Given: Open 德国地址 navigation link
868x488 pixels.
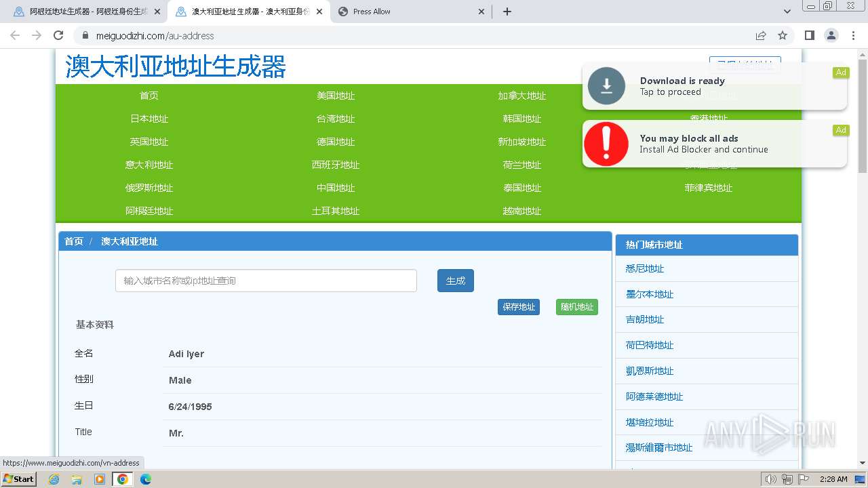Looking at the screenshot, I should point(336,142).
